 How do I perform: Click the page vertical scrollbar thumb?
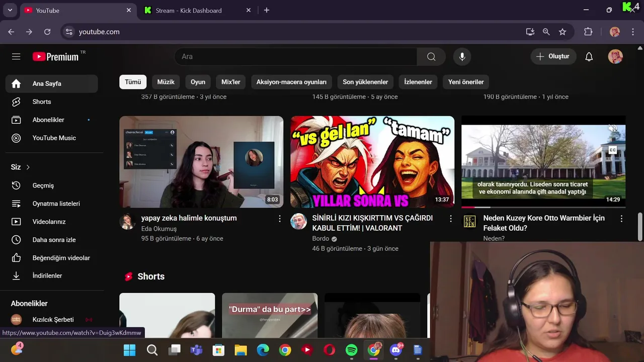[640, 226]
